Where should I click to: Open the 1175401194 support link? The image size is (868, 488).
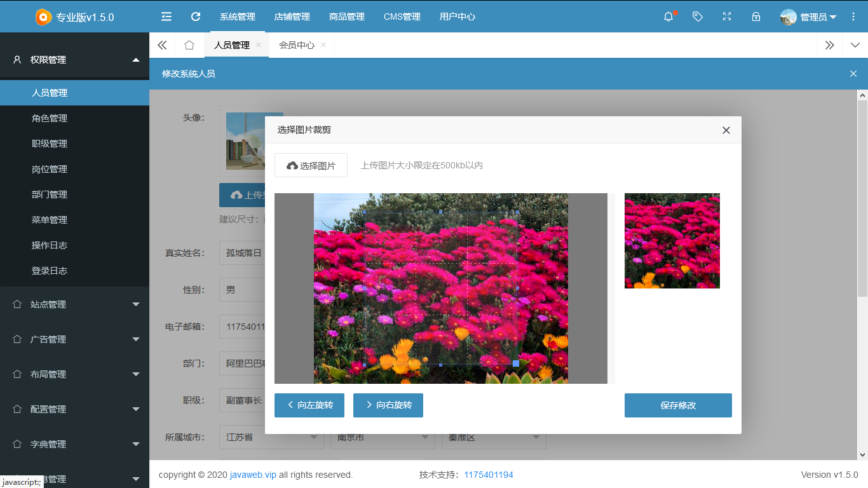tap(489, 475)
